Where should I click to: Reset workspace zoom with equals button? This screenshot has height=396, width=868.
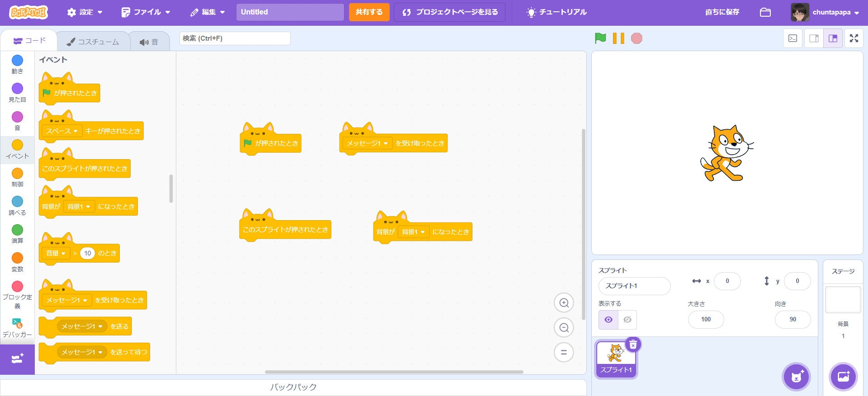click(x=564, y=352)
